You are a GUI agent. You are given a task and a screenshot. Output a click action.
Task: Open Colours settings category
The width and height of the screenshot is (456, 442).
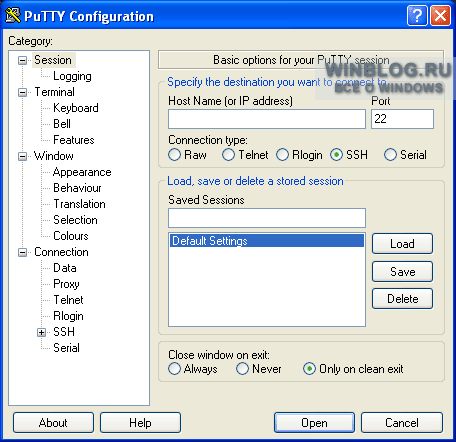point(71,236)
